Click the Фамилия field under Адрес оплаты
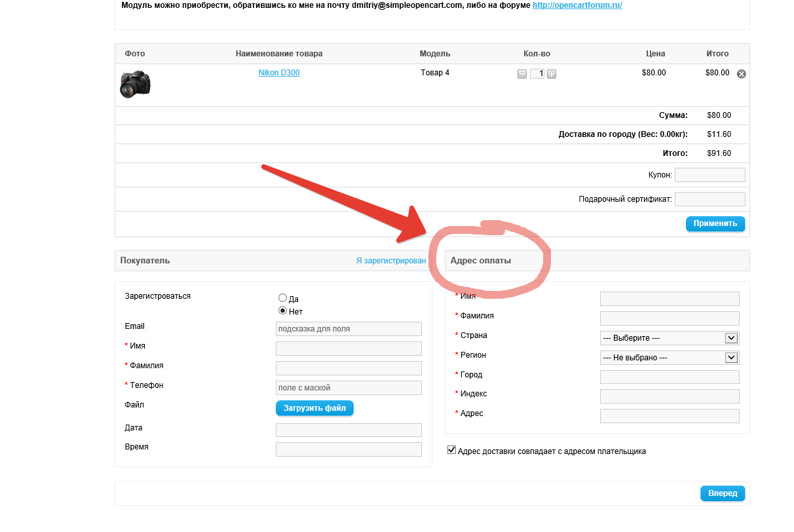Viewport: 794px width, 532px height. [670, 318]
